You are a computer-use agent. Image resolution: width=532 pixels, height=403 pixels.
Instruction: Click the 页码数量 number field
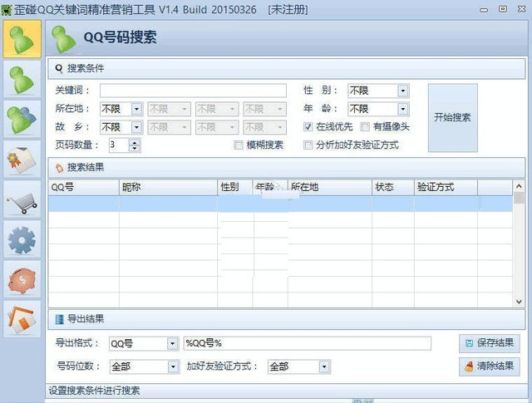[x=119, y=145]
